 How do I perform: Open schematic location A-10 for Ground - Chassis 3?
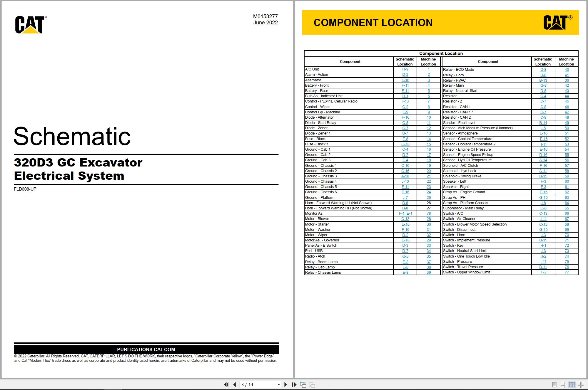point(405,176)
